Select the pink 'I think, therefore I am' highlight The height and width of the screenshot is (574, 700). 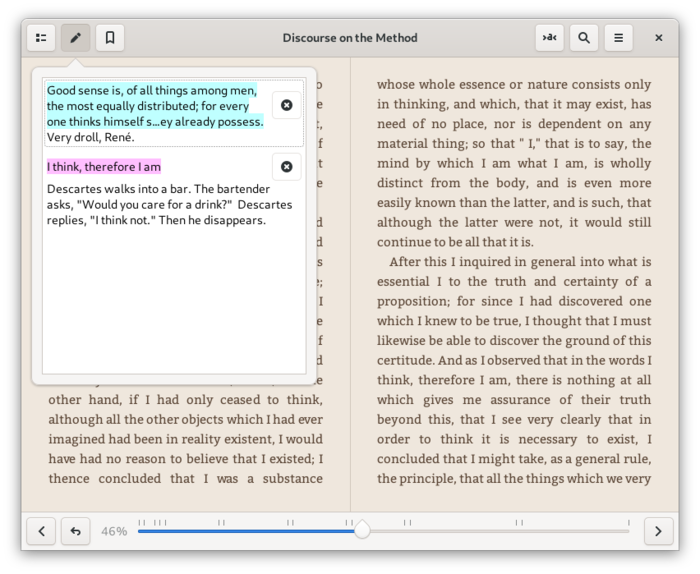(x=104, y=166)
